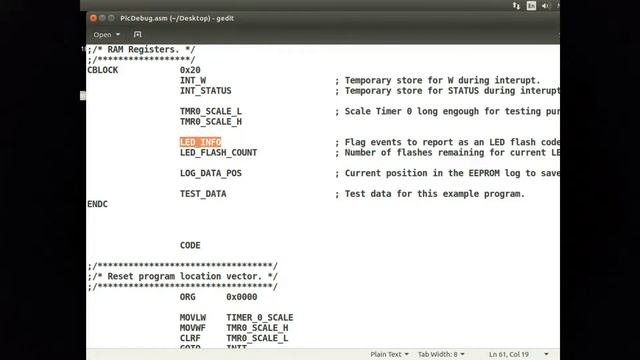This screenshot has width=640, height=360.
Task: Click the RAM Registers comment line
Action: pos(141,49)
